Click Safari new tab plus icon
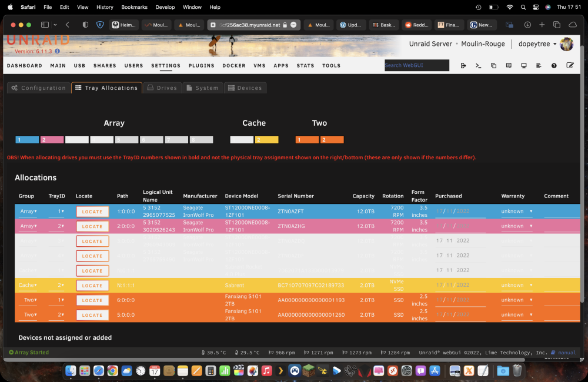The height and width of the screenshot is (382, 588). tap(542, 25)
